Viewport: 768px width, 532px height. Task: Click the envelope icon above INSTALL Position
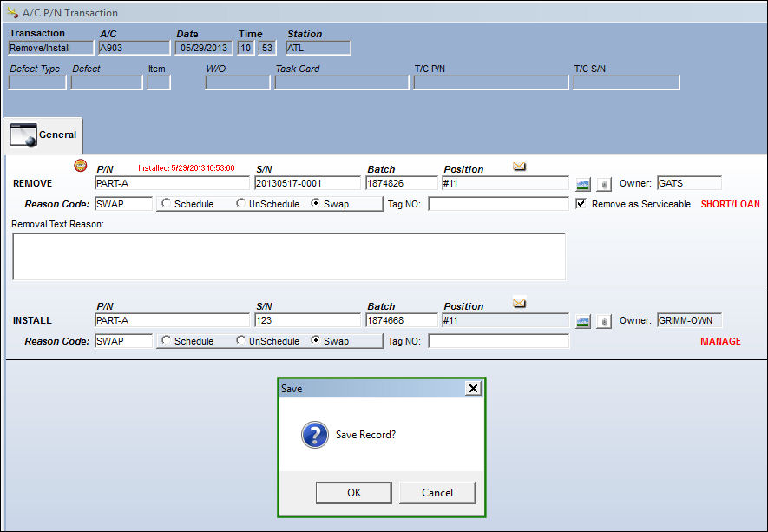(x=519, y=303)
